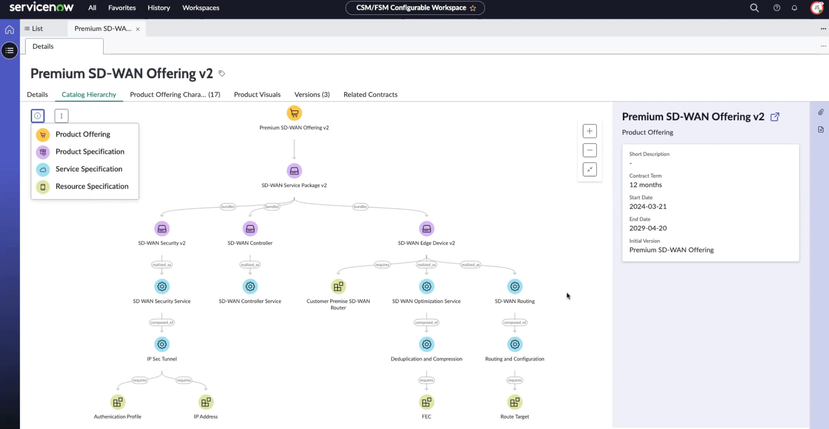Viewport: 829px width, 429px height.
Task: Click the tag icon beside offering title
Action: (x=222, y=74)
